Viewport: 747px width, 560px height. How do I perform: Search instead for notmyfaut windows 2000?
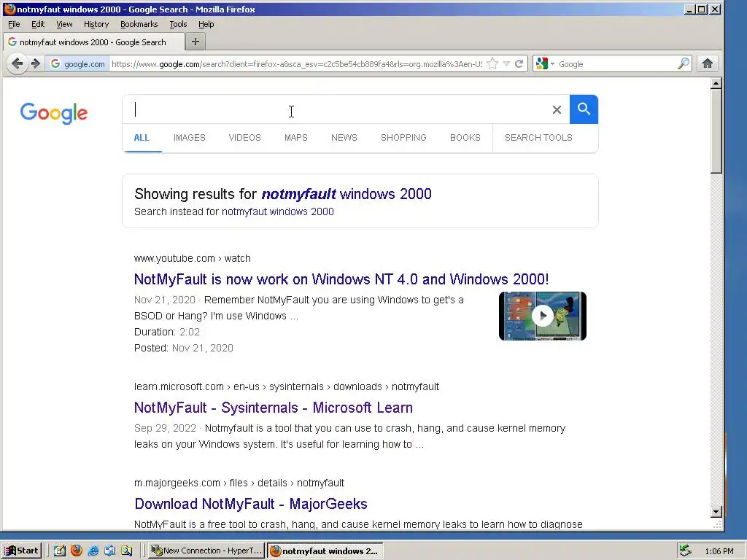click(x=277, y=211)
